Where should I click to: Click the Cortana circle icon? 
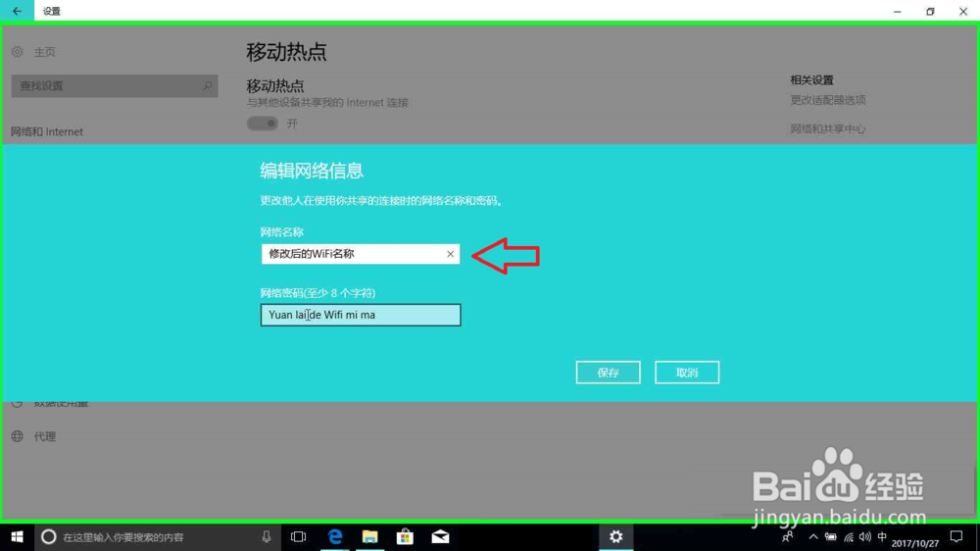[x=49, y=536]
